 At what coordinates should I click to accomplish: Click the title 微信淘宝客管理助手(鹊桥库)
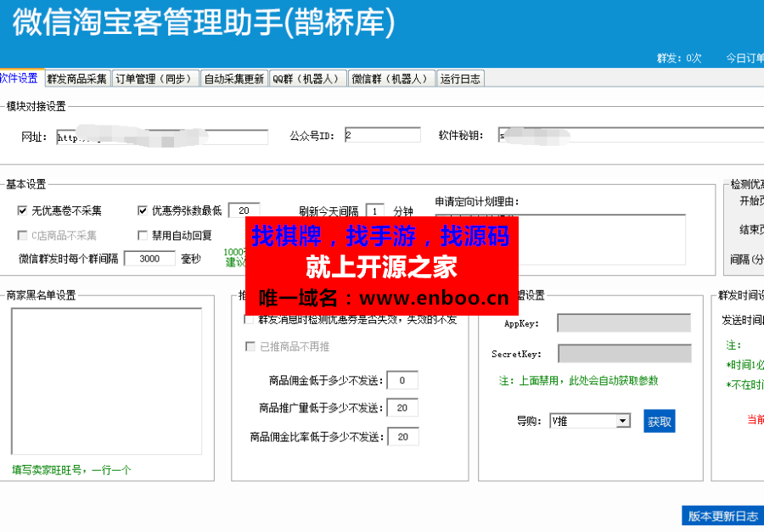pos(203,22)
